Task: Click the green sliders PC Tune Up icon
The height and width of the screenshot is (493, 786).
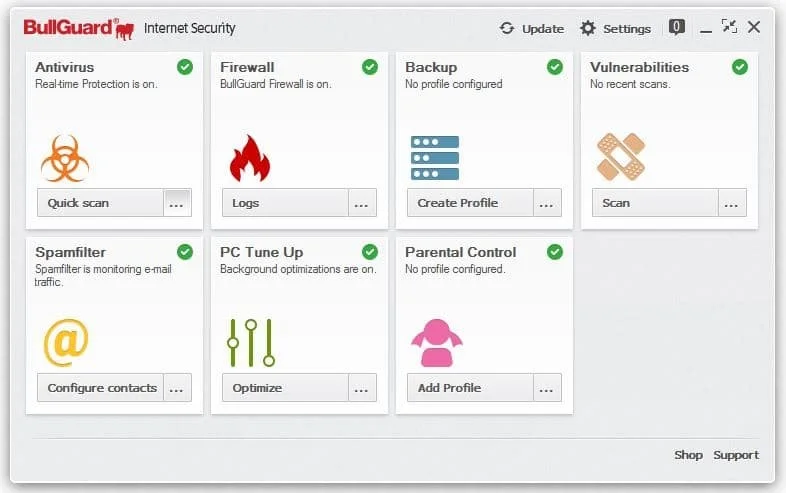Action: click(250, 342)
